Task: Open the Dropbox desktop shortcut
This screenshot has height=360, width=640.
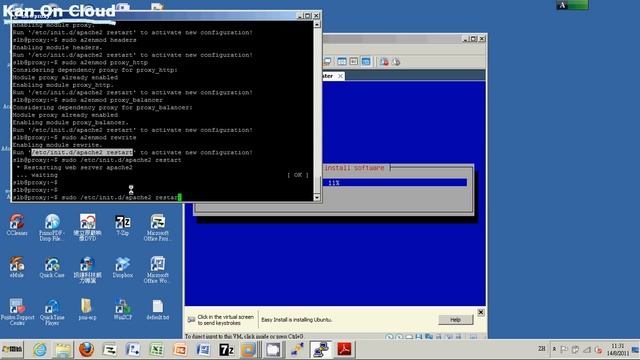Action: pyautogui.click(x=122, y=267)
